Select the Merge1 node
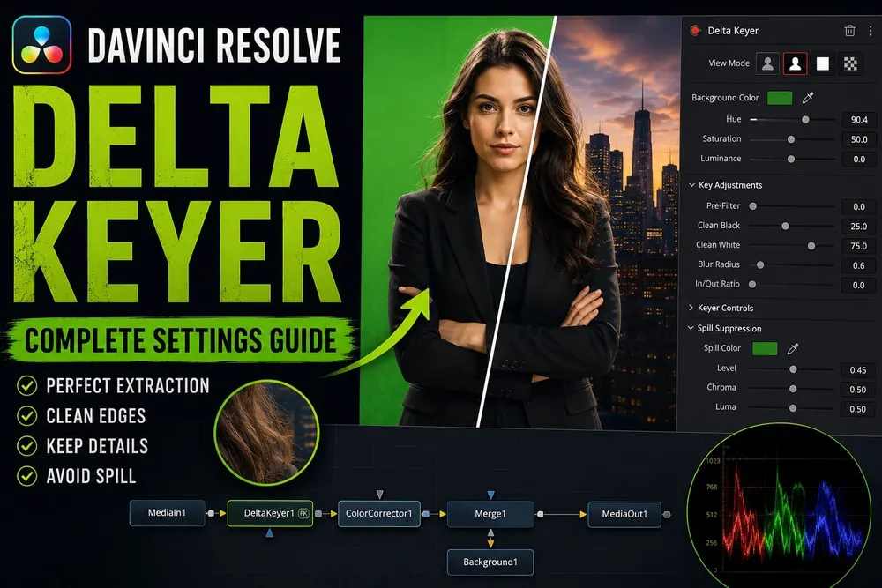This screenshot has height=588, width=882. 490,514
